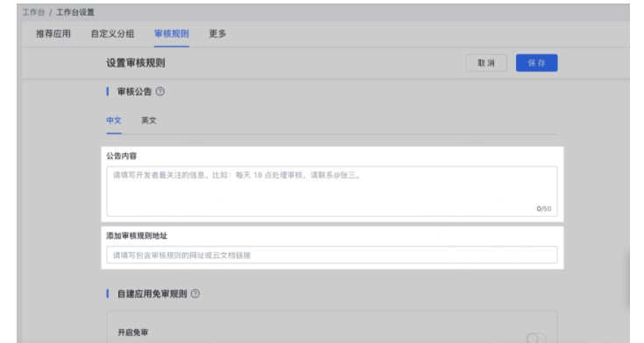The image size is (644, 343).
Task: Open the 自定义分组 tab
Action: point(112,33)
